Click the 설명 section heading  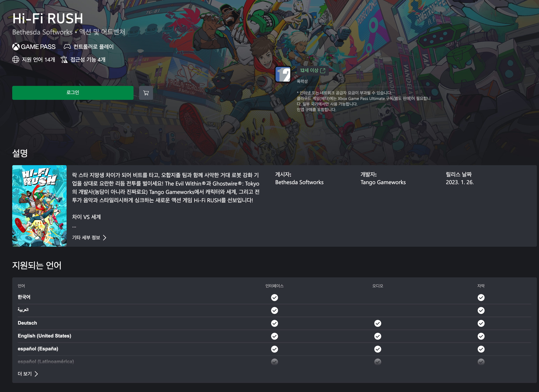click(x=20, y=153)
